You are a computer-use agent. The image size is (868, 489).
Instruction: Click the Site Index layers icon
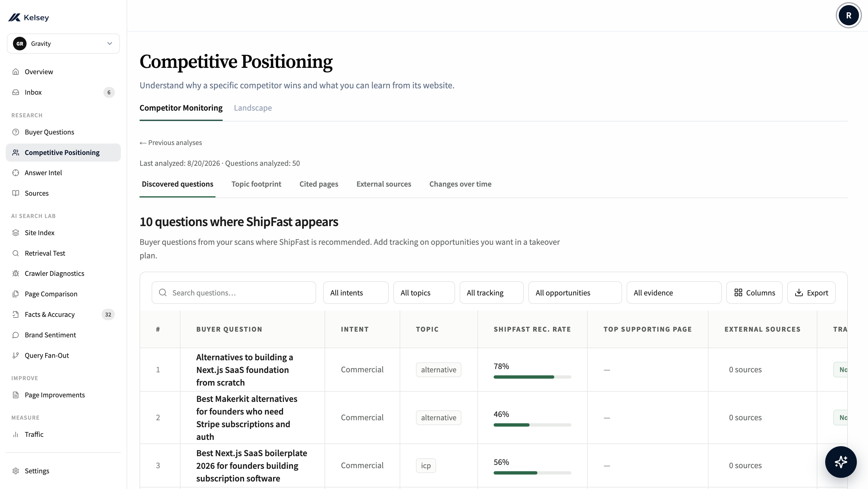(x=15, y=233)
